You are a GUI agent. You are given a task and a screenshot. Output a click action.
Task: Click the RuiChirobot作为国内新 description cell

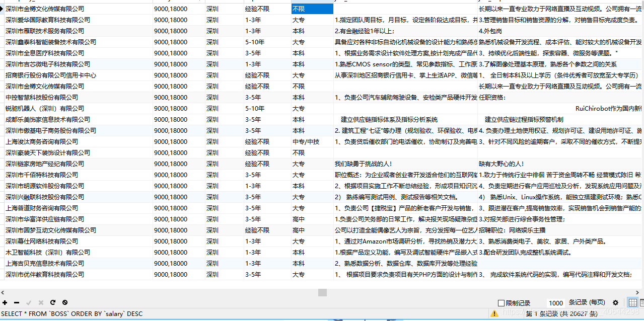pyautogui.click(x=560, y=108)
